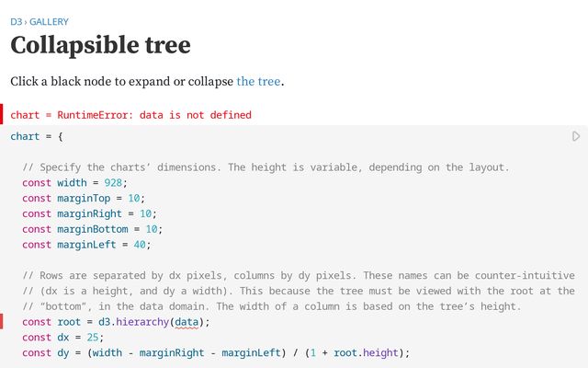Click the red gutter marker by the const root line
The width and height of the screenshot is (588, 368).
[x=2, y=322]
